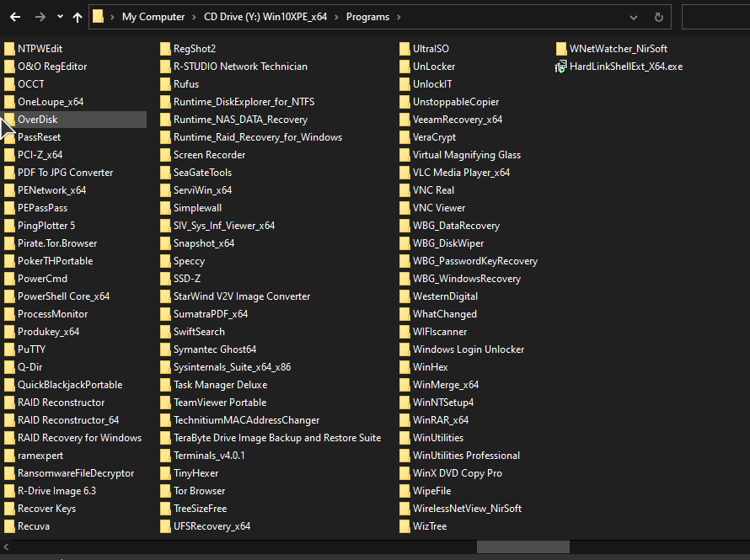Select the Tor Browser folder icon
The width and height of the screenshot is (750, 560).
tap(165, 491)
